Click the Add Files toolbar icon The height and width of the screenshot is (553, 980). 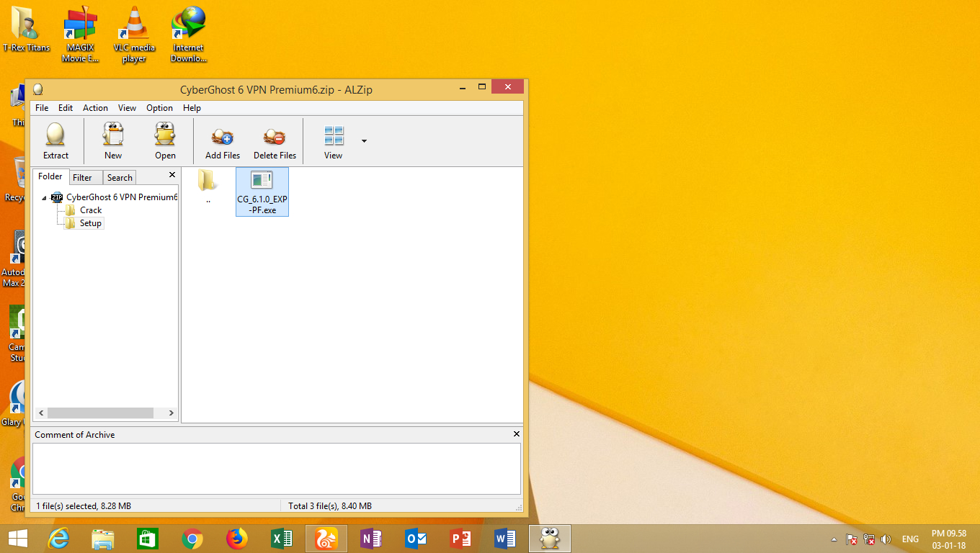(x=223, y=136)
